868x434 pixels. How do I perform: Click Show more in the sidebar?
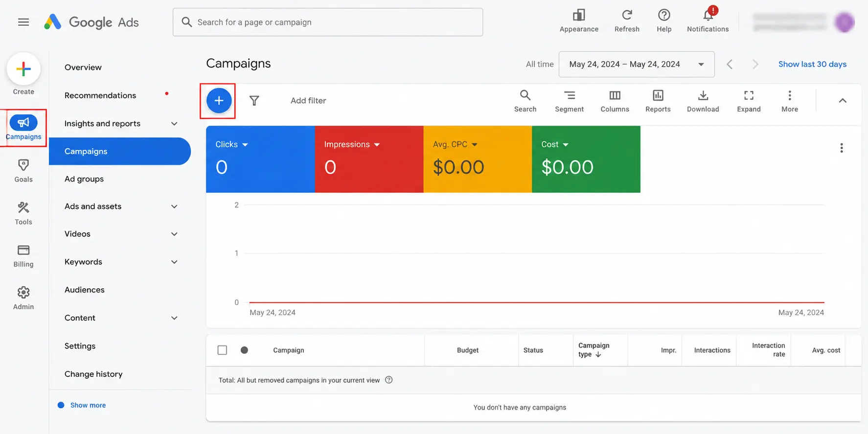click(x=88, y=405)
